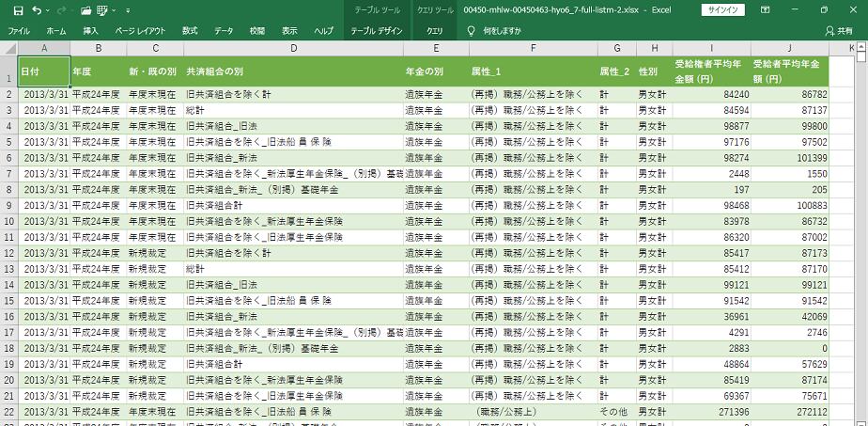
Task: Select row 7 header
Action: 8,174
